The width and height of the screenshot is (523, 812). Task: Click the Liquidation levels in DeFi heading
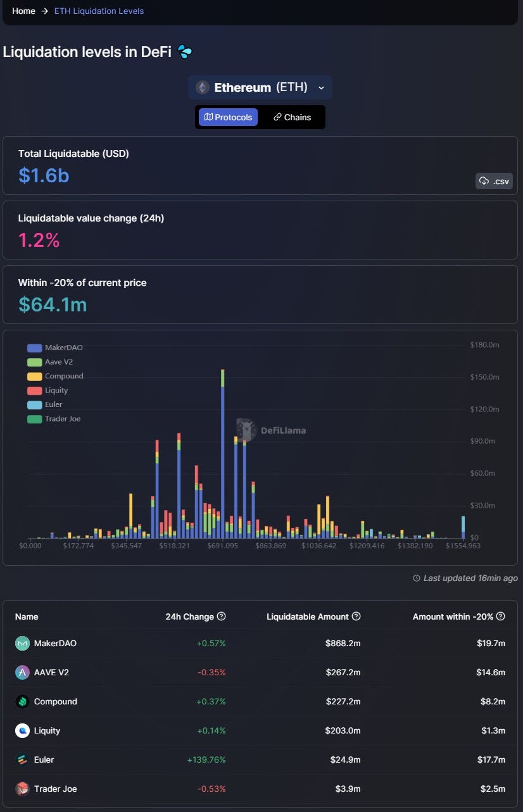(x=87, y=52)
